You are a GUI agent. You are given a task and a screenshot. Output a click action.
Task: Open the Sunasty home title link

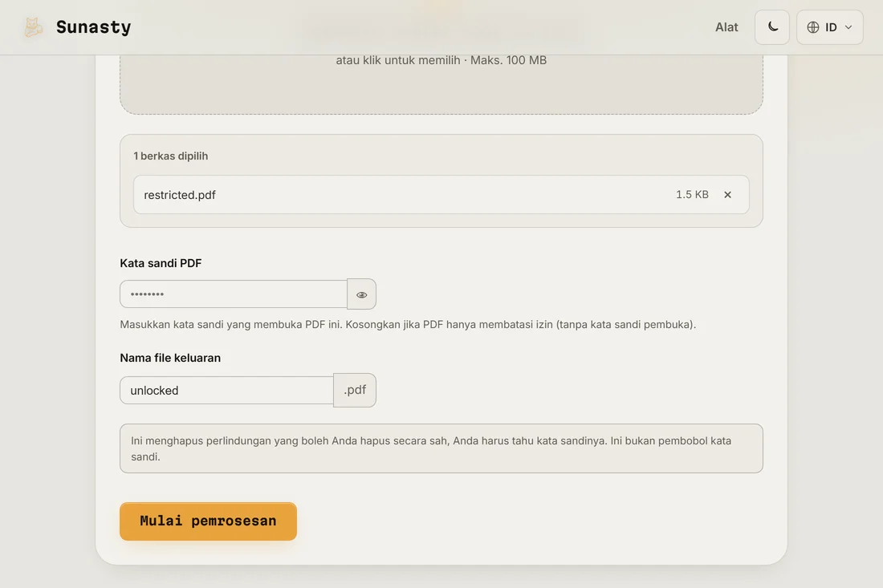pos(93,27)
